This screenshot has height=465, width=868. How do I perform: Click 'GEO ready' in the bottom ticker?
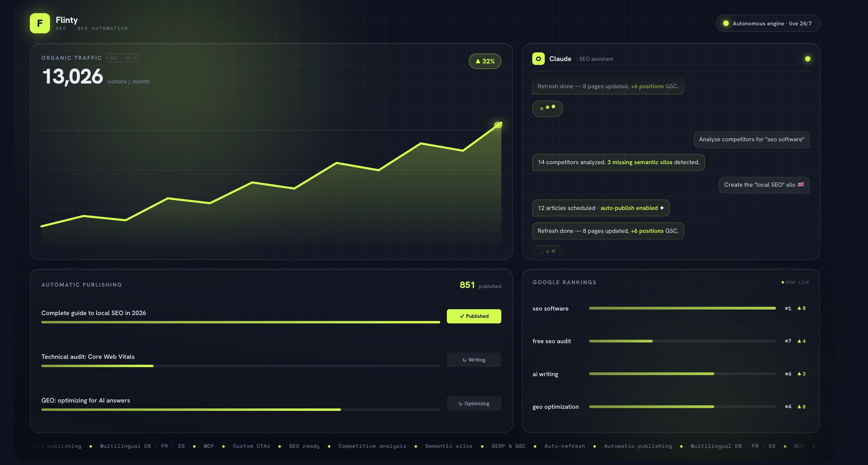coord(304,446)
